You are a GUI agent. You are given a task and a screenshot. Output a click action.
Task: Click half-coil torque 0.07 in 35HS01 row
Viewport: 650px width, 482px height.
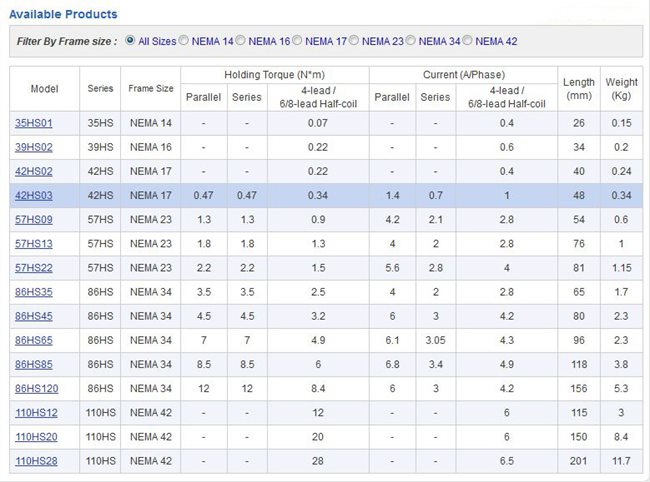(318, 123)
